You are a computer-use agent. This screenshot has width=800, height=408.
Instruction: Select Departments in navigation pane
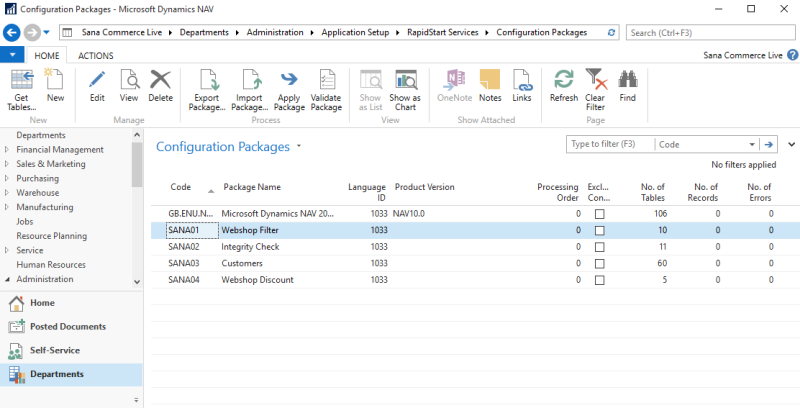click(71, 374)
